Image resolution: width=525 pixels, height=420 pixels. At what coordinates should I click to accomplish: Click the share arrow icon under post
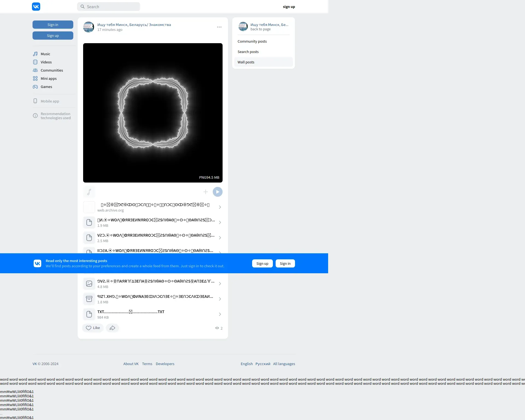click(x=112, y=328)
